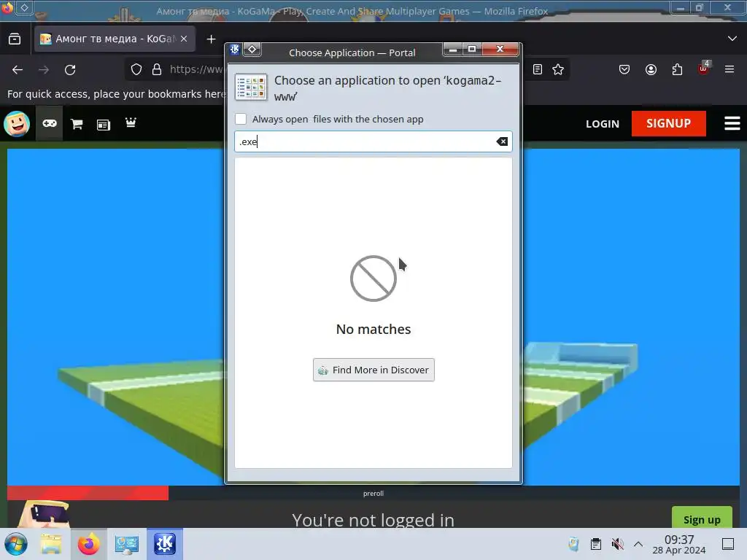The width and height of the screenshot is (747, 560).
Task: Click Find More in Discover button
Action: [x=373, y=370]
